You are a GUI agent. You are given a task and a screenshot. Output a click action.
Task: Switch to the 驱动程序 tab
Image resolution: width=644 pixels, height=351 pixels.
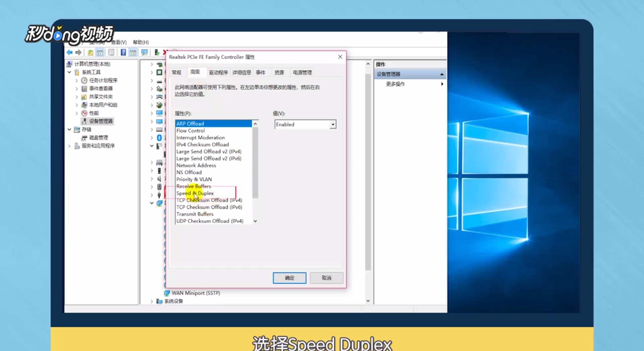218,72
